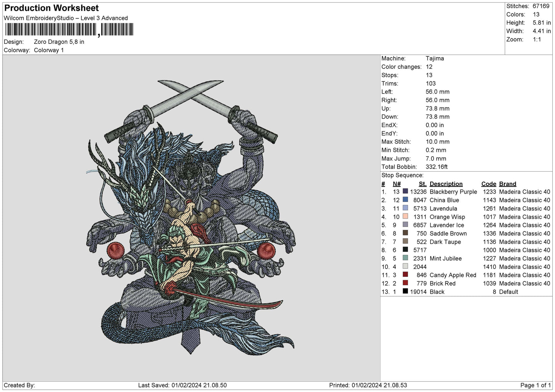Click thread code "1336" for Saddle Brown
This screenshot has width=555, height=392.
point(489,233)
